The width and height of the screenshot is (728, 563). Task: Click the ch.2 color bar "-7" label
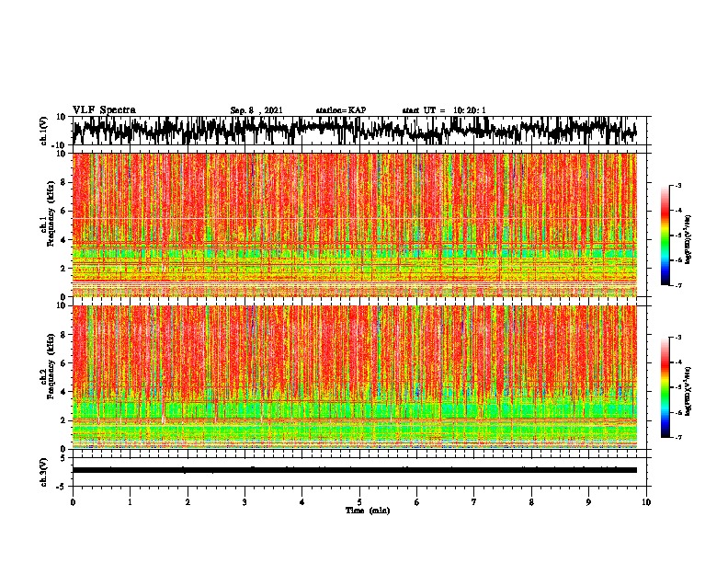pos(677,437)
